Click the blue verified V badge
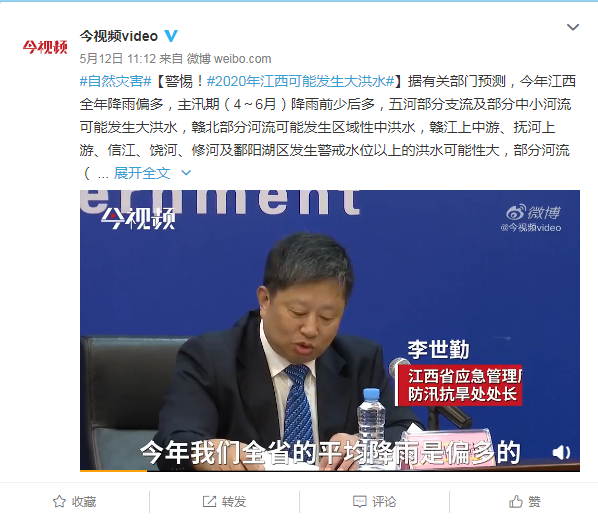The image size is (598, 520). [x=171, y=36]
